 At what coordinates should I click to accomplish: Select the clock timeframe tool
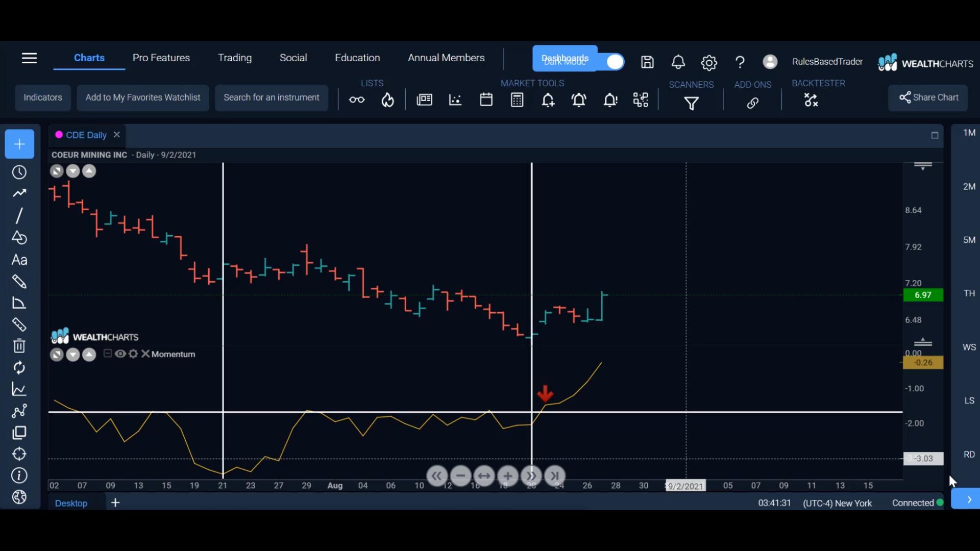19,172
